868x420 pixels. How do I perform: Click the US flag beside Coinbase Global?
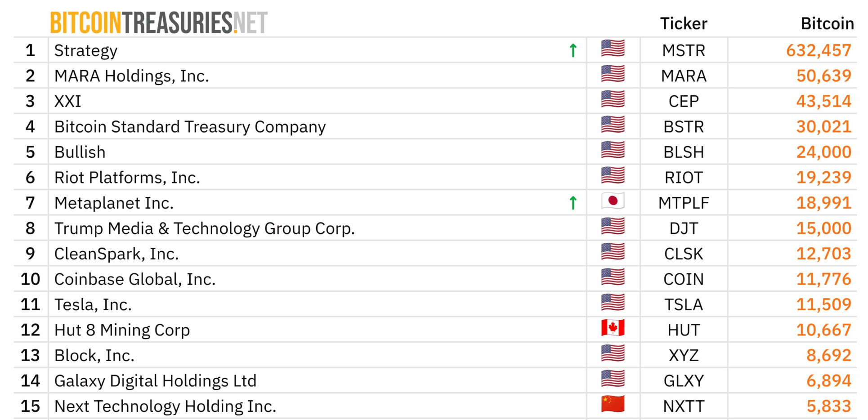(x=613, y=277)
